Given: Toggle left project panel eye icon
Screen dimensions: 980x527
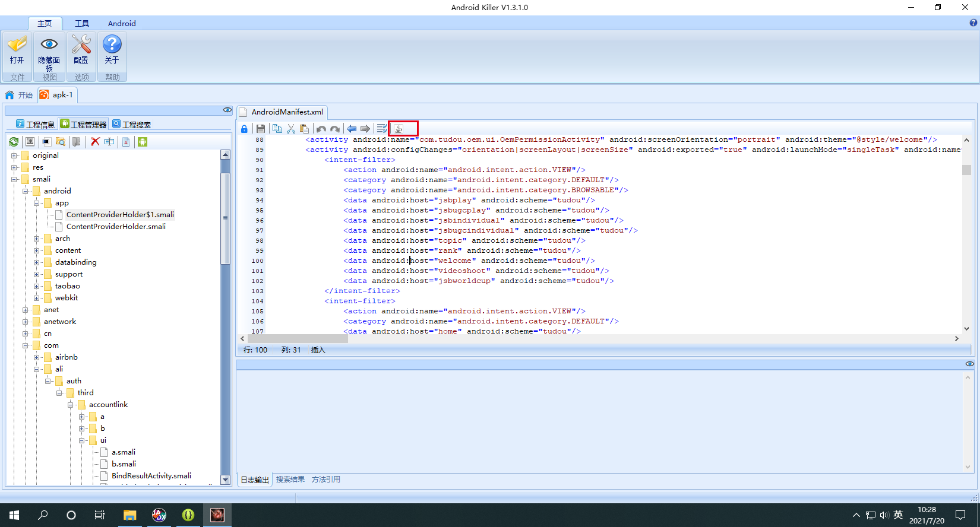Looking at the screenshot, I should coord(227,110).
